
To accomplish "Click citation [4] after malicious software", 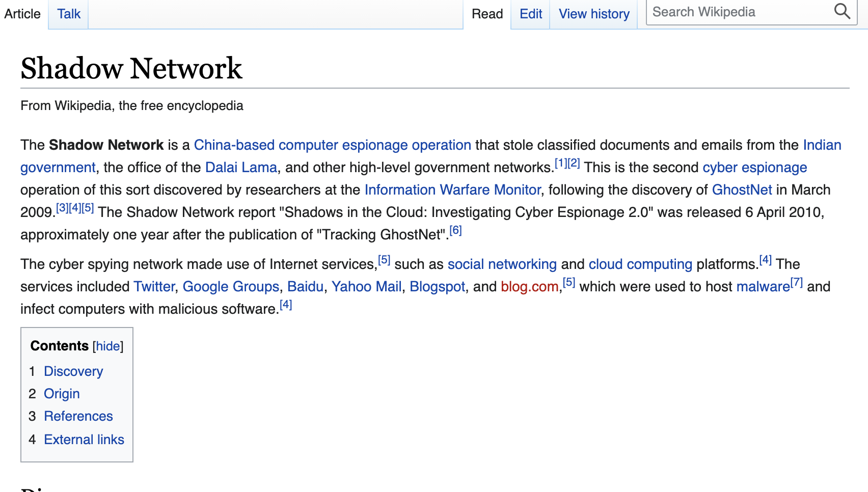I will tap(286, 305).
